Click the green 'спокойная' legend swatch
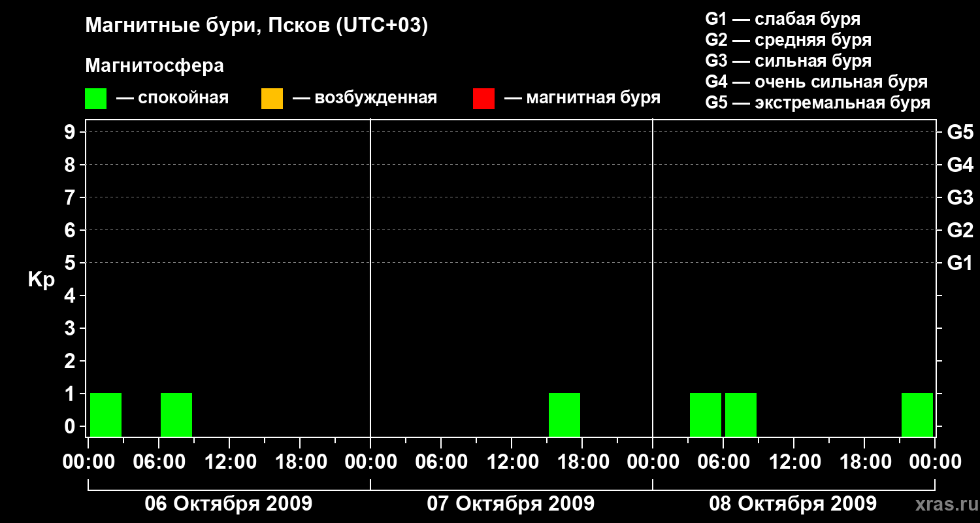This screenshot has height=523, width=980. coord(95,99)
